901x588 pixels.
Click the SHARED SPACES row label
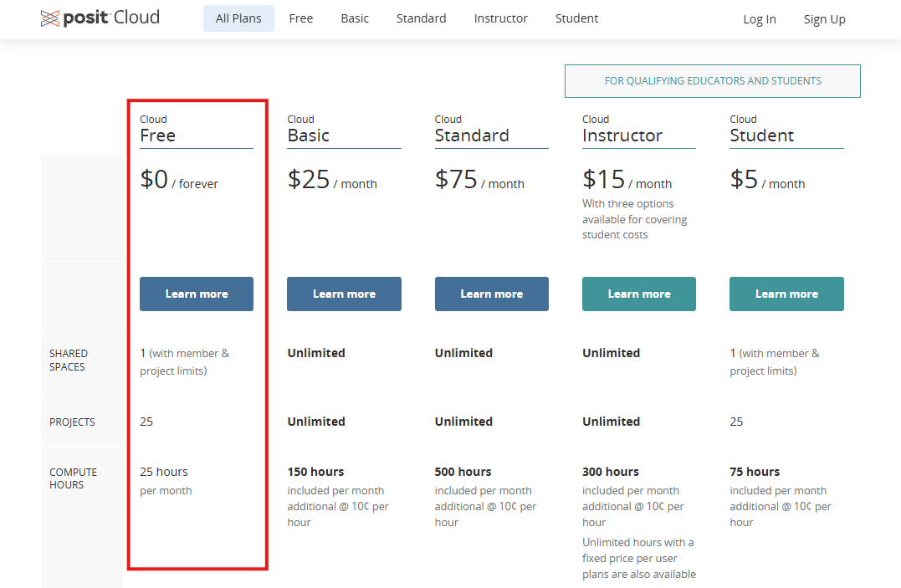coord(69,360)
